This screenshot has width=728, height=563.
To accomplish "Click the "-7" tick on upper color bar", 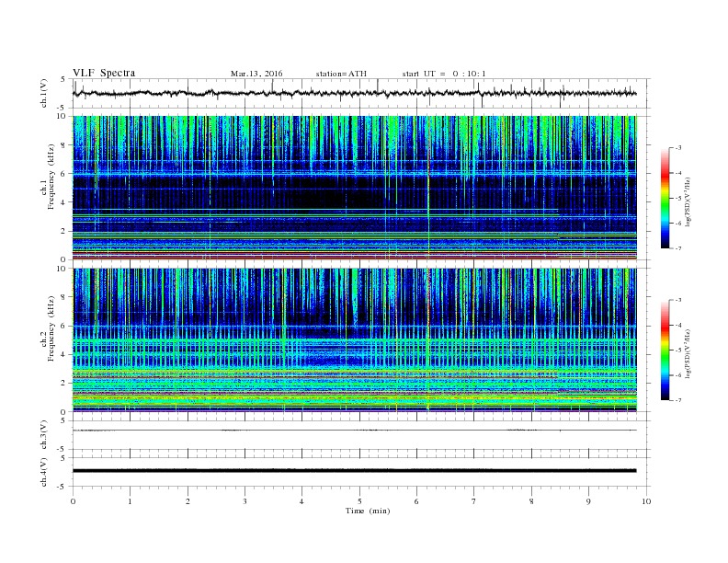I will [677, 248].
